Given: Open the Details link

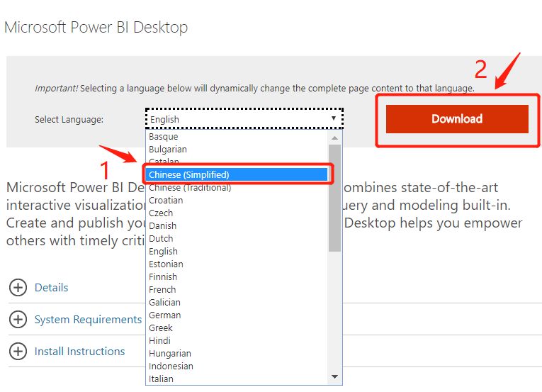Looking at the screenshot, I should [51, 288].
